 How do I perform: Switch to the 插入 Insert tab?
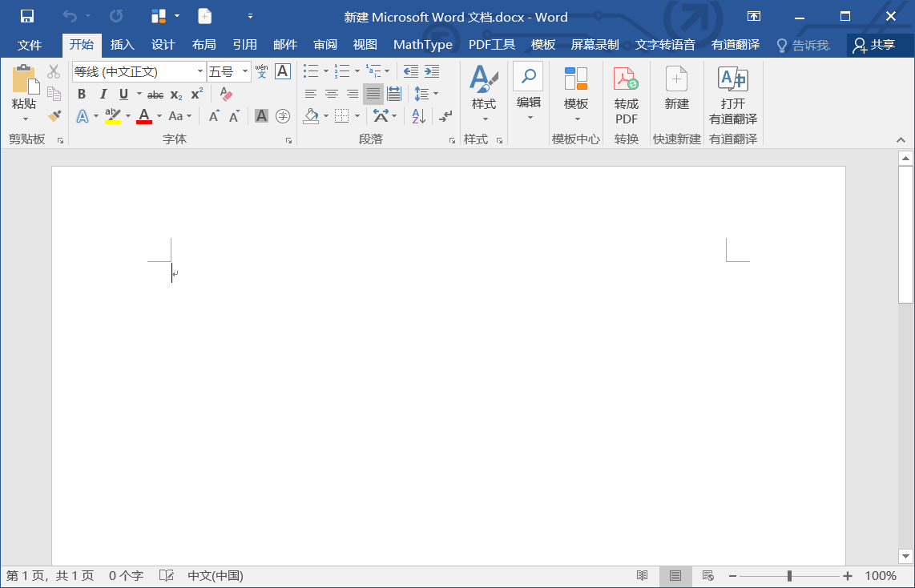[122, 45]
